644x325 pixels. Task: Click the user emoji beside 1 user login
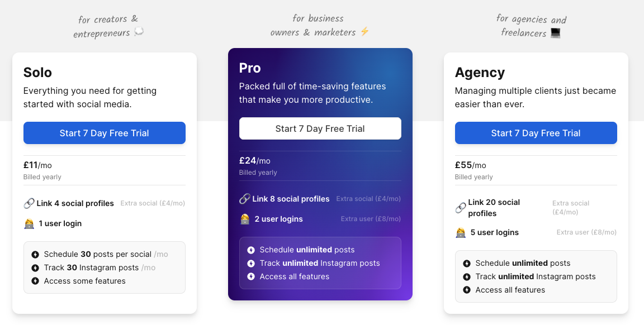pyautogui.click(x=29, y=223)
